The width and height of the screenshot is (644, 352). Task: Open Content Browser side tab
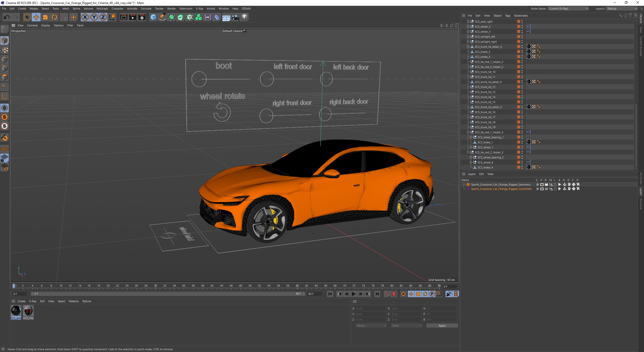click(x=641, y=46)
